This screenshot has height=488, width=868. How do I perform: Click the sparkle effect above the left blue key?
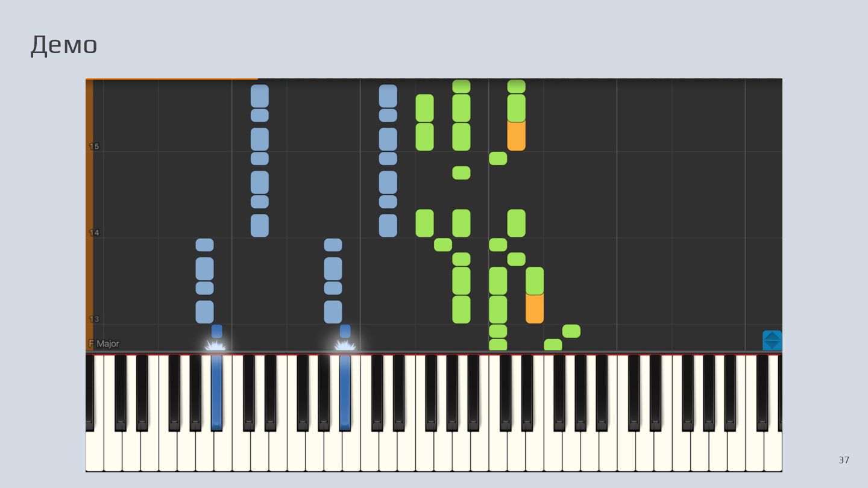click(215, 345)
